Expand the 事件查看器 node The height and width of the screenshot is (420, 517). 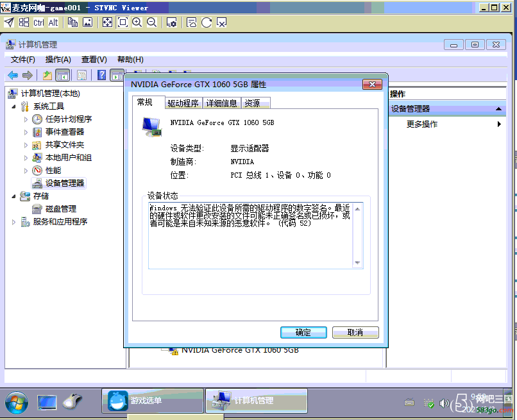[26, 132]
